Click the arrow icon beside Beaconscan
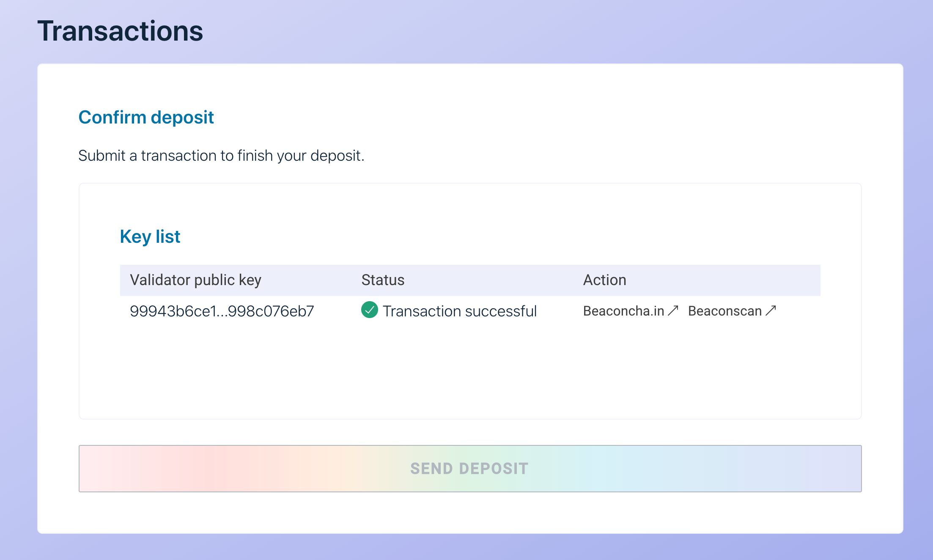933x560 pixels. click(x=771, y=311)
